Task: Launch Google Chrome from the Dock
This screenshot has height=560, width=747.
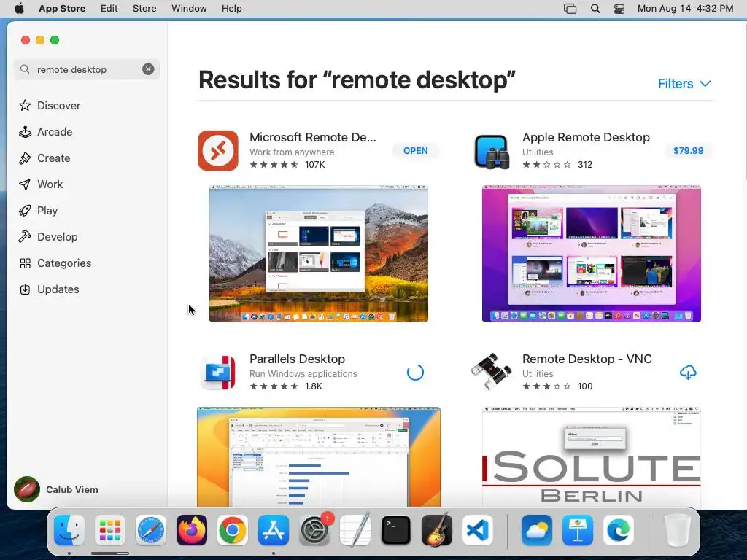Action: tap(233, 530)
